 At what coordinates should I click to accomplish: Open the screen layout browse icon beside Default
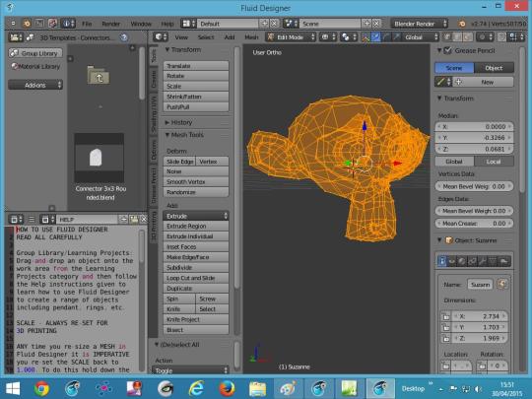click(x=188, y=24)
